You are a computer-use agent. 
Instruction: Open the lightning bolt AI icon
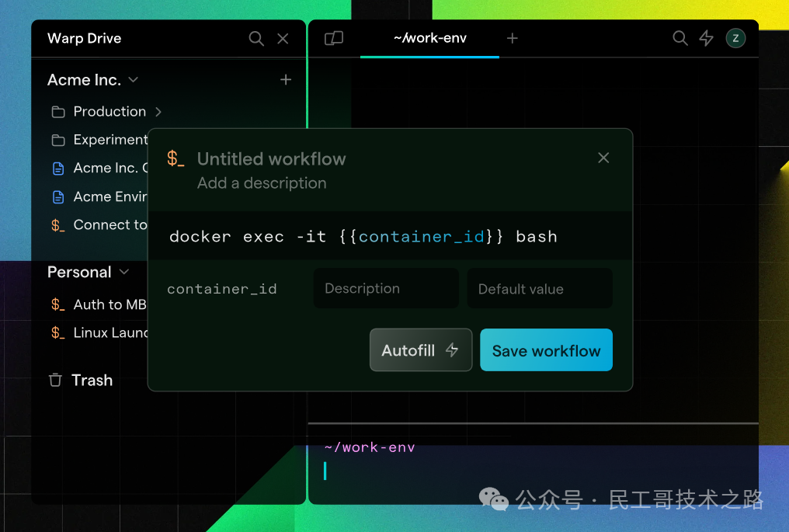pyautogui.click(x=707, y=38)
